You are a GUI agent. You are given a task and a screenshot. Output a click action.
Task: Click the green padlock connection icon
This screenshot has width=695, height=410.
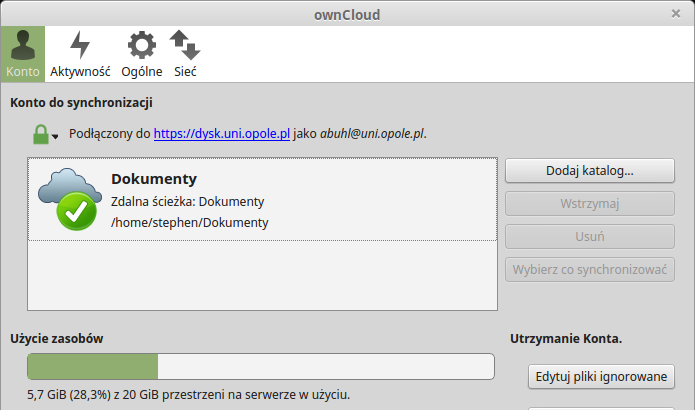(41, 134)
